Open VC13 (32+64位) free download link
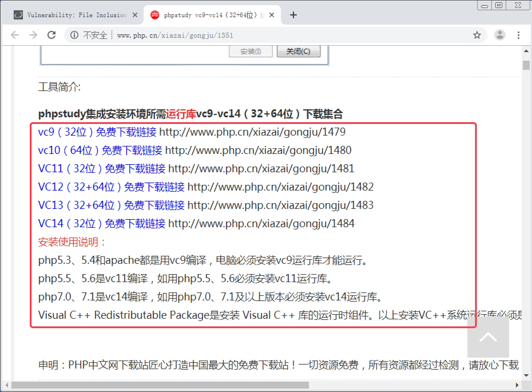The image size is (532, 392). 111,205
